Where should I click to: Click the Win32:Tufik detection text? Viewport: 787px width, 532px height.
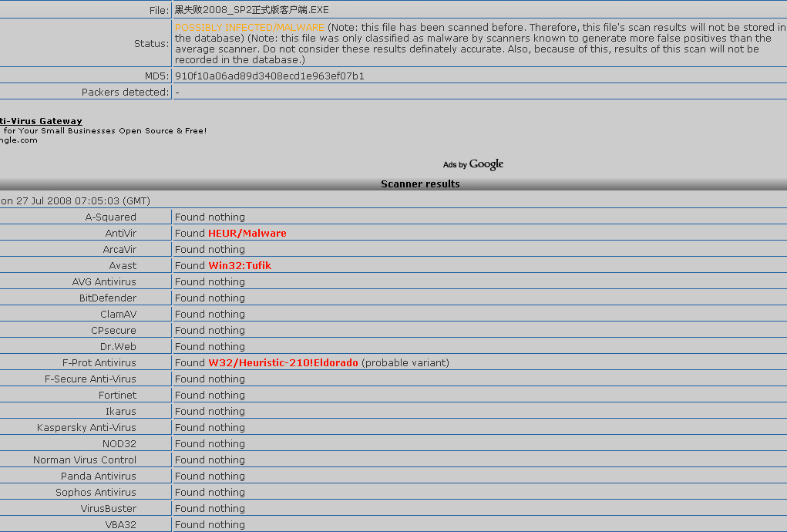coord(240,266)
